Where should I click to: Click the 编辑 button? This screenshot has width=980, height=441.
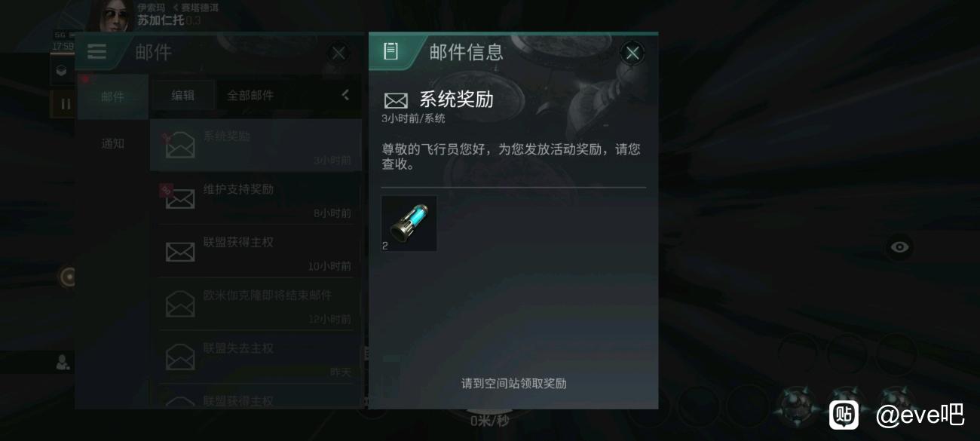pos(183,95)
